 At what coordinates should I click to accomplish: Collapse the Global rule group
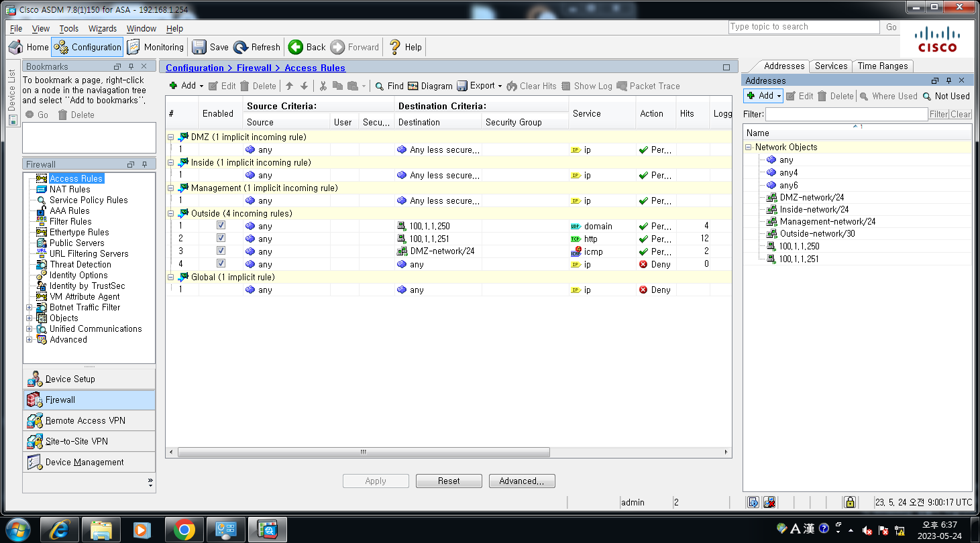[171, 277]
